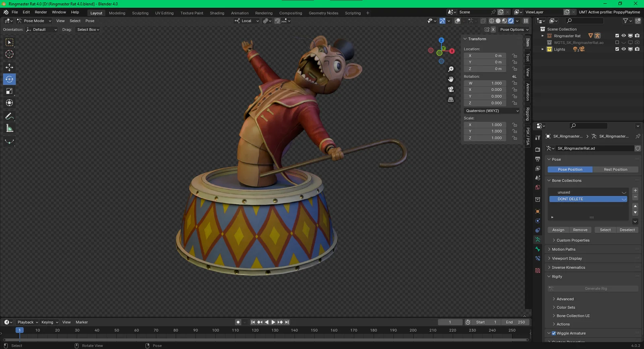Image resolution: width=644 pixels, height=349 pixels.
Task: Click the Rest Position button
Action: (x=615, y=170)
